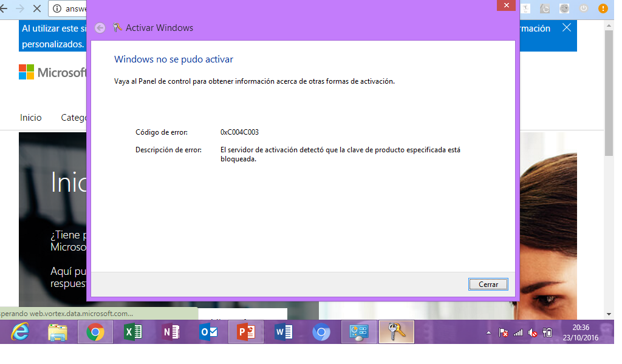Open Word from the taskbar
622x364 pixels.
(x=284, y=332)
